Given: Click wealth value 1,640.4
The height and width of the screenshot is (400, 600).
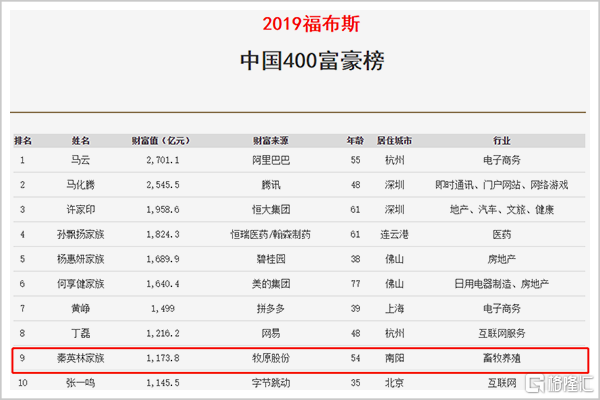Looking at the screenshot, I should coord(163,284).
